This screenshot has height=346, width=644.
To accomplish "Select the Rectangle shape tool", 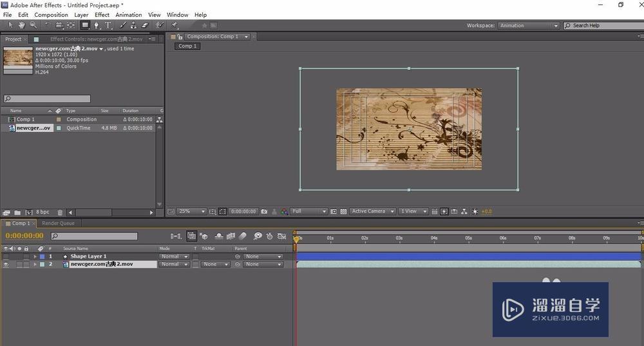I will pos(85,26).
